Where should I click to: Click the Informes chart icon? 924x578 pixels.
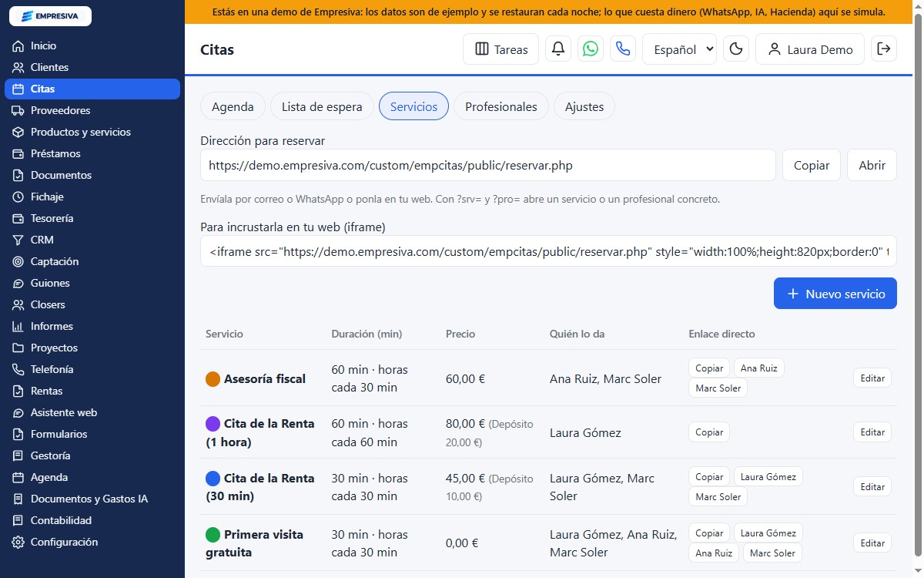(x=18, y=327)
